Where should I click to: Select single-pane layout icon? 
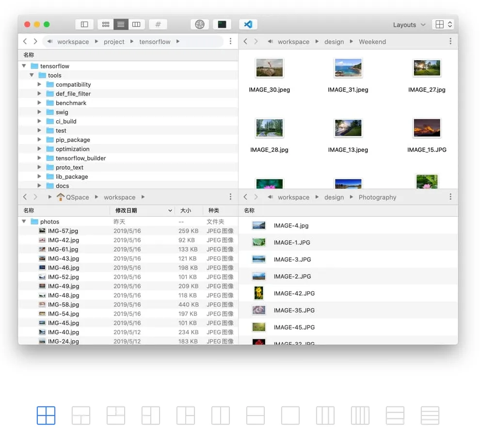point(290,416)
